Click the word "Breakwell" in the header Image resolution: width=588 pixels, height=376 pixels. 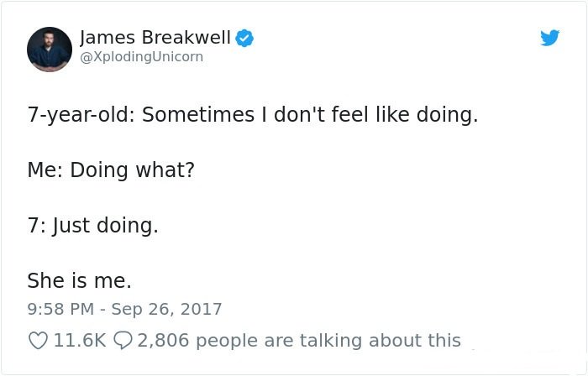pyautogui.click(x=186, y=38)
